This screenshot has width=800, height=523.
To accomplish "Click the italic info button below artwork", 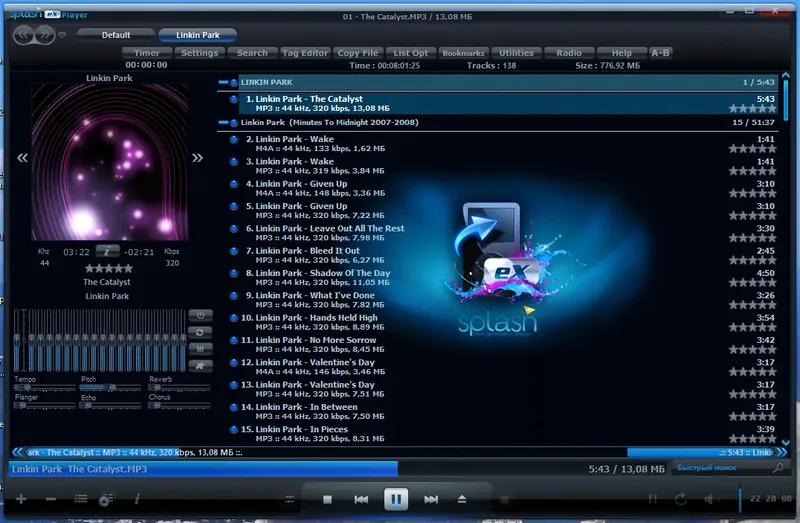I will pos(108,251).
